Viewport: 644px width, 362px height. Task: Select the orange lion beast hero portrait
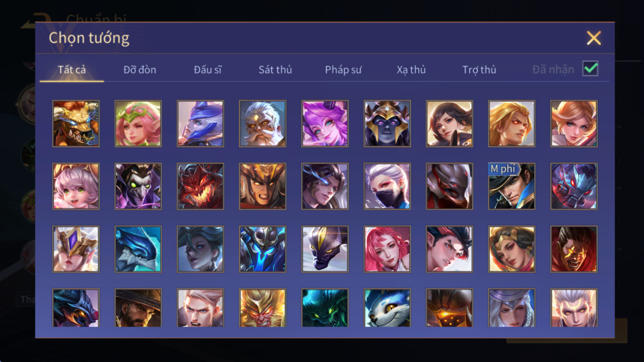pyautogui.click(x=76, y=123)
